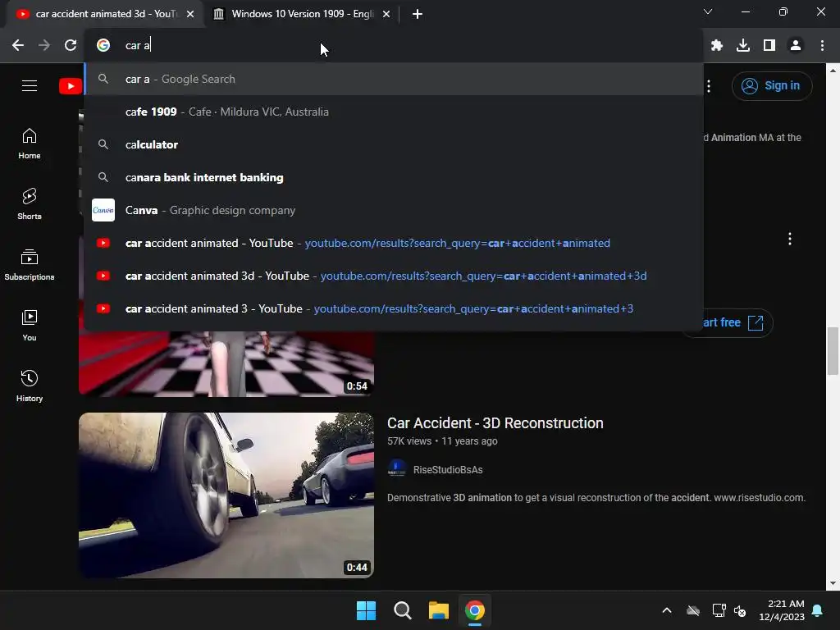Toggle Chrome side panel icon

(769, 46)
